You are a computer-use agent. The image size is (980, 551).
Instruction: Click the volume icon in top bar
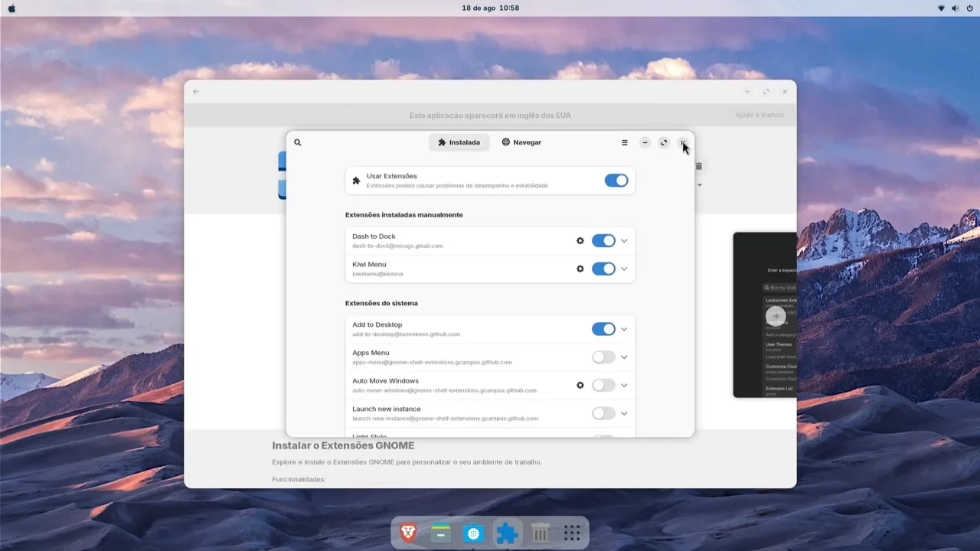tap(955, 8)
